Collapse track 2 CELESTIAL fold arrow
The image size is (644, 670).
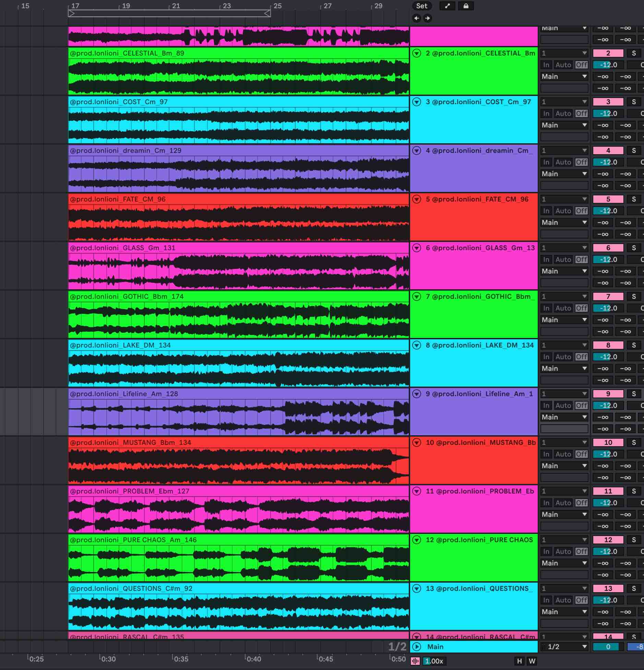pyautogui.click(x=417, y=53)
